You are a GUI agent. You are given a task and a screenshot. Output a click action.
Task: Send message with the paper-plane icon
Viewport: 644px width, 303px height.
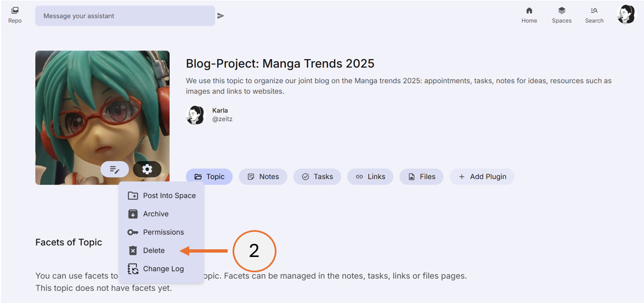[221, 16]
